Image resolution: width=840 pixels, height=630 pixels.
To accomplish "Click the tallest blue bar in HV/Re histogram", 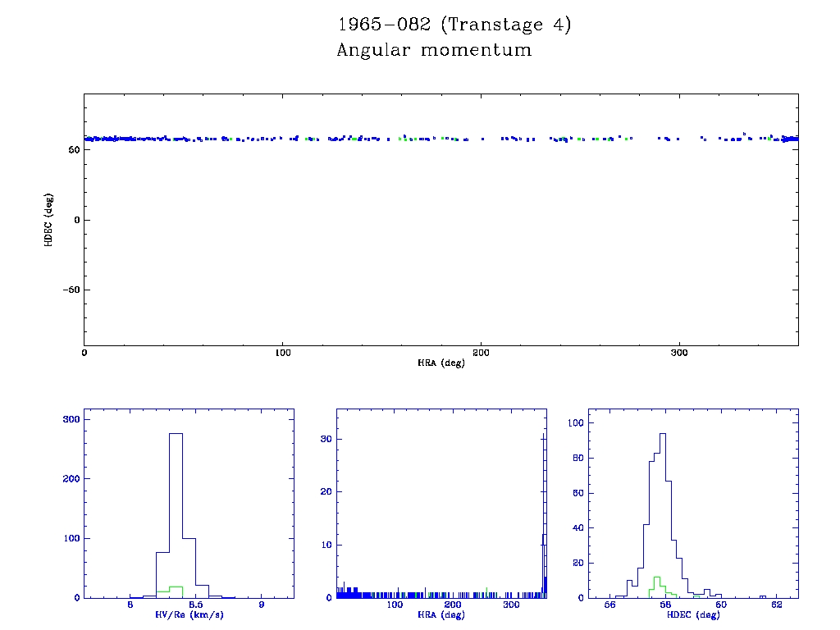I will 176,509.
